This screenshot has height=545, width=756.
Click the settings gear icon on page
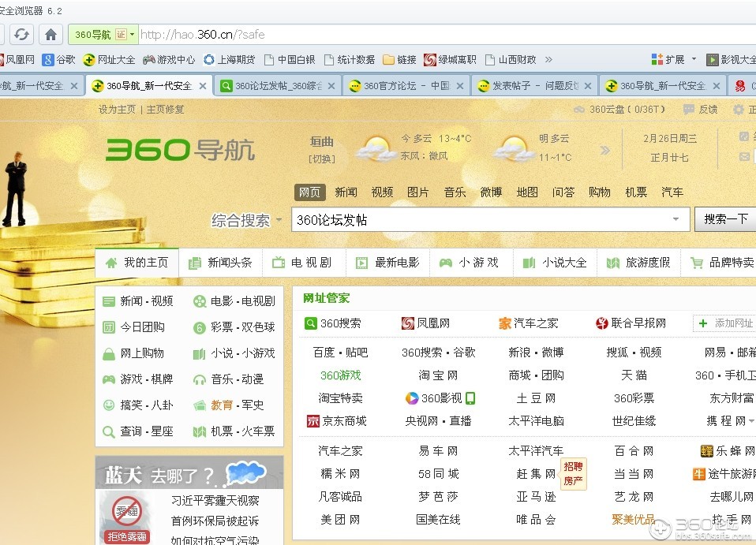pyautogui.click(x=738, y=110)
